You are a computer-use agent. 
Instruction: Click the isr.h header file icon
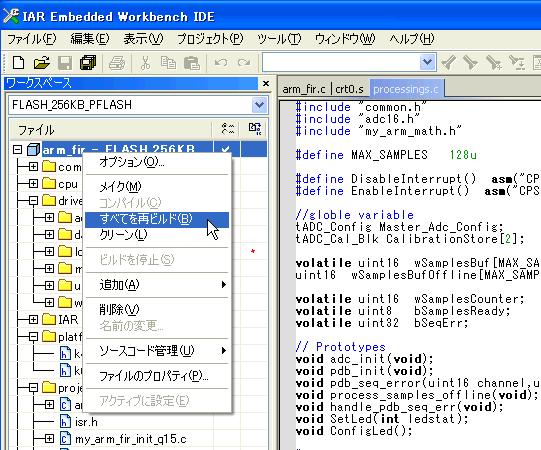65,422
